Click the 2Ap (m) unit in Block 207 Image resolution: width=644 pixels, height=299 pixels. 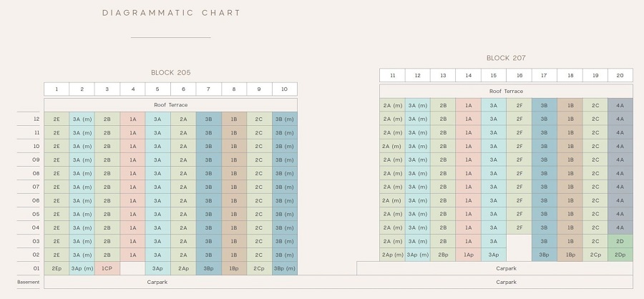pos(392,255)
